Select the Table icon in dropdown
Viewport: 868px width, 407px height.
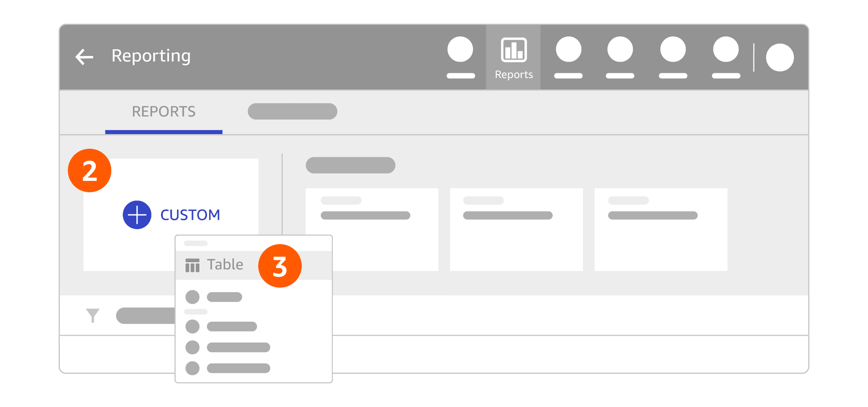[x=192, y=265]
